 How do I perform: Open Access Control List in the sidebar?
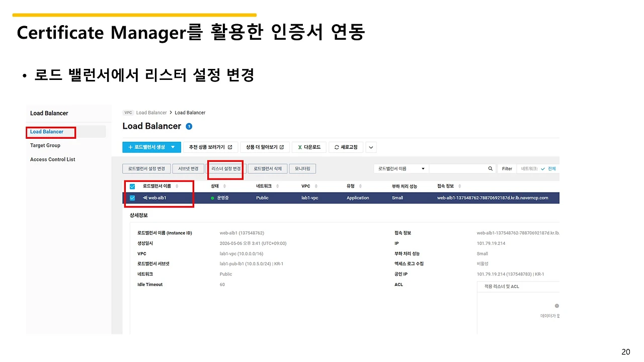click(x=53, y=159)
